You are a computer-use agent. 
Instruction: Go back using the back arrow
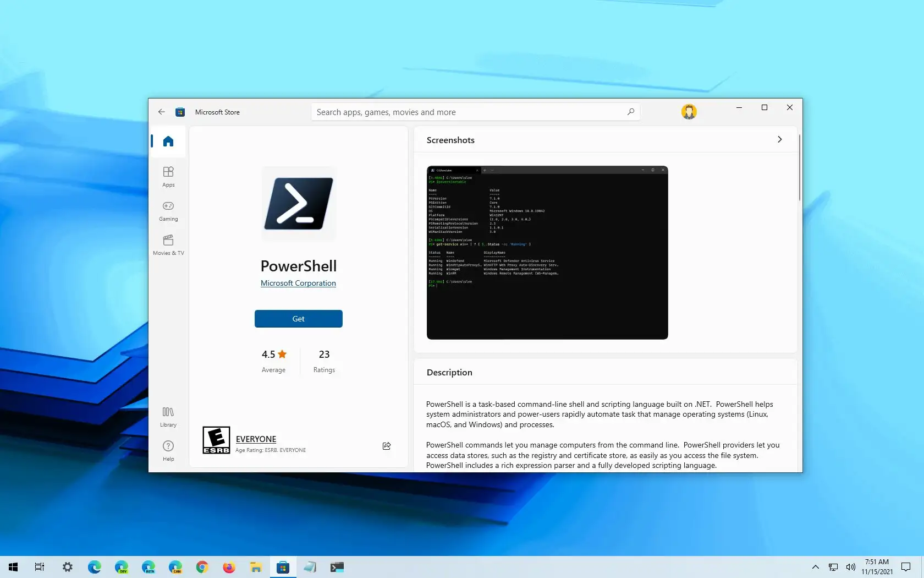(x=161, y=112)
